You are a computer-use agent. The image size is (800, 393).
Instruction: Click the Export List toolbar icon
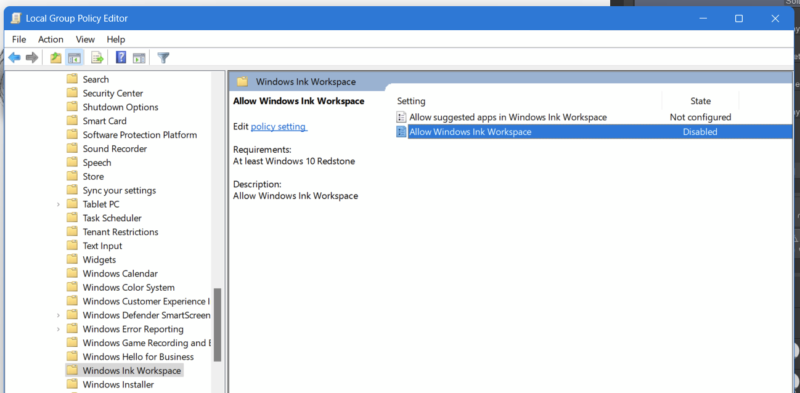tap(97, 58)
